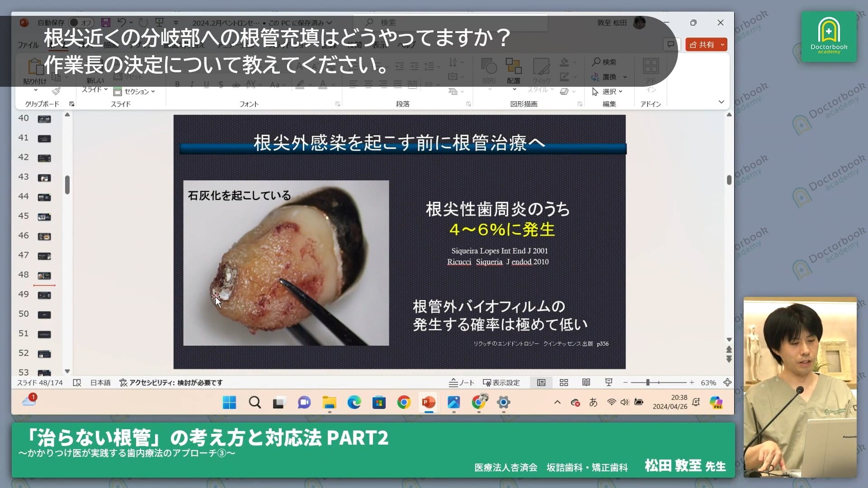Fit slide to current window icon
The width and height of the screenshot is (868, 488).
[727, 383]
